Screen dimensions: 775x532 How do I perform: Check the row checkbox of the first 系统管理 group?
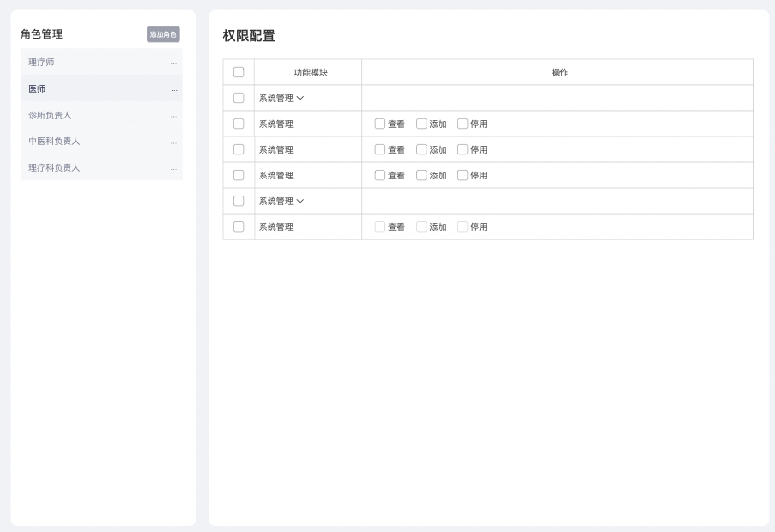238,97
